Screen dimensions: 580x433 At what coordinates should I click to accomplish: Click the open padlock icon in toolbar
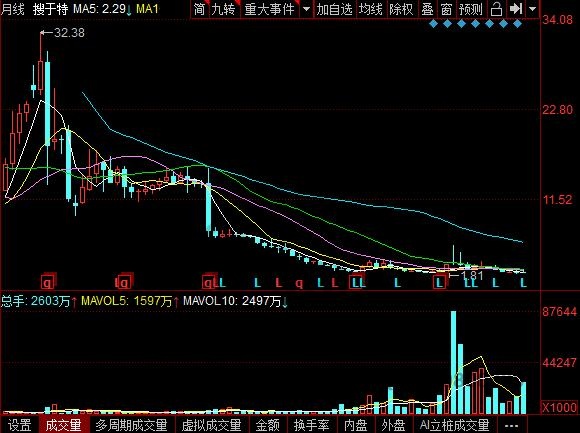pos(496,9)
